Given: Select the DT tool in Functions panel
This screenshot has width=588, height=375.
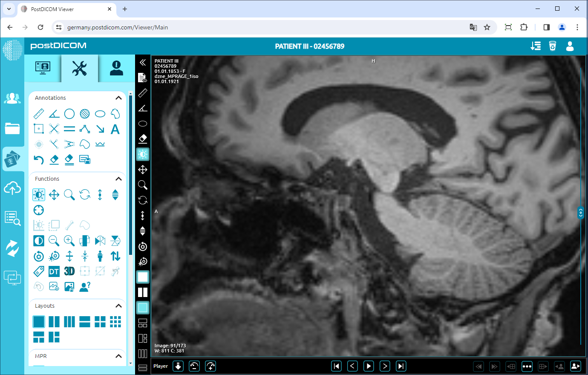Looking at the screenshot, I should [54, 271].
